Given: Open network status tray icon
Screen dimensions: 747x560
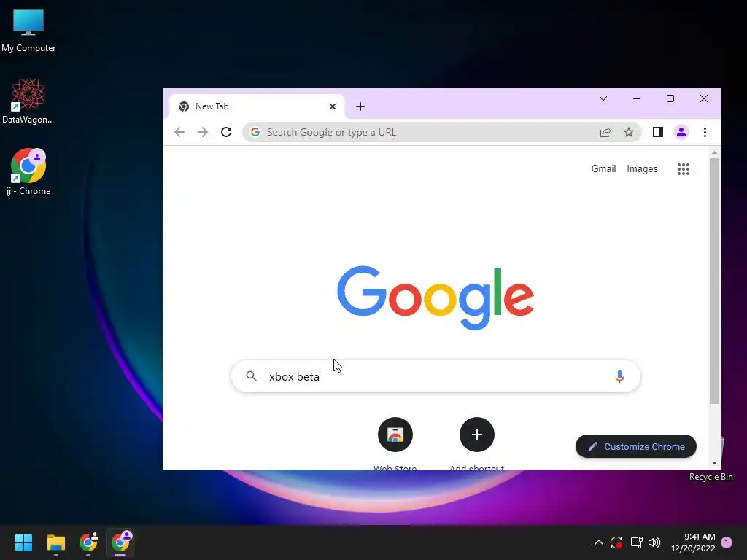Looking at the screenshot, I should pos(636,542).
